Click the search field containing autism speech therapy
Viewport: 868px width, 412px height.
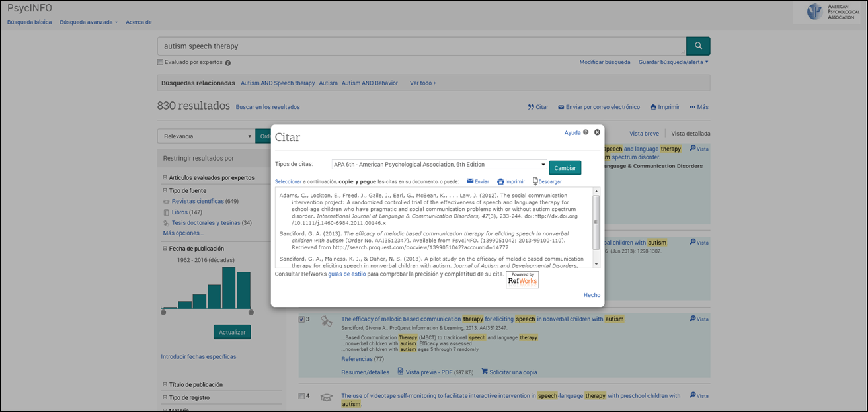coord(421,46)
